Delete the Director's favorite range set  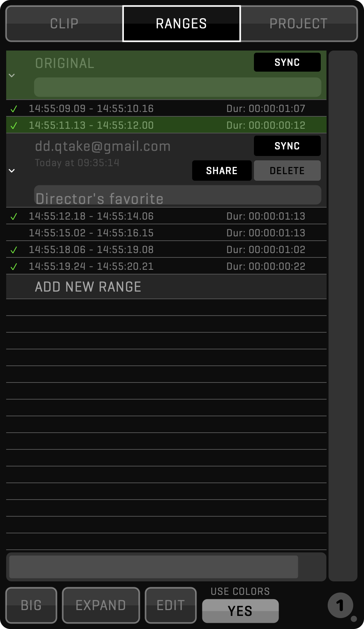pyautogui.click(x=287, y=171)
